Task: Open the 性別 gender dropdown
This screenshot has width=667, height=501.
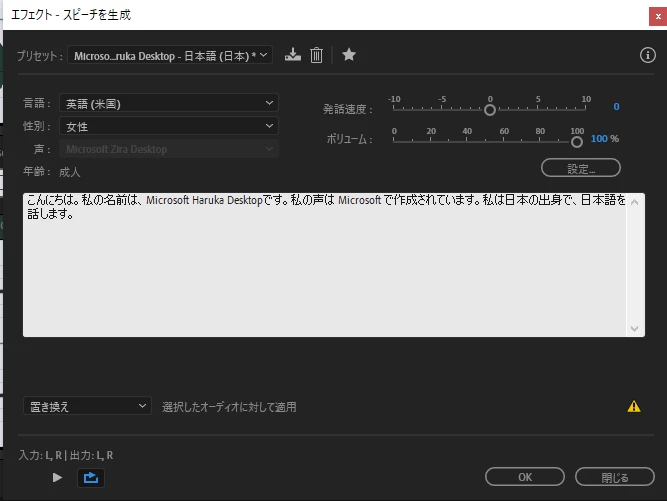Action: [x=169, y=126]
